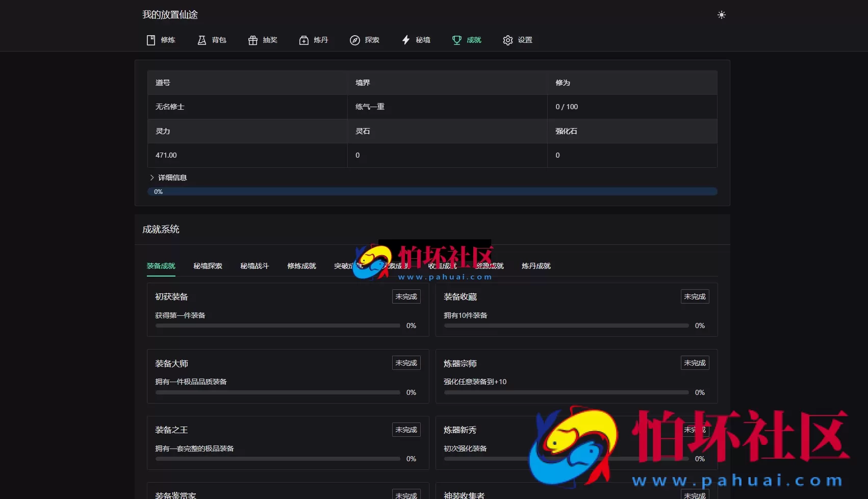868x499 pixels.
Task: Toggle the light theme sun icon
Action: coord(721,14)
